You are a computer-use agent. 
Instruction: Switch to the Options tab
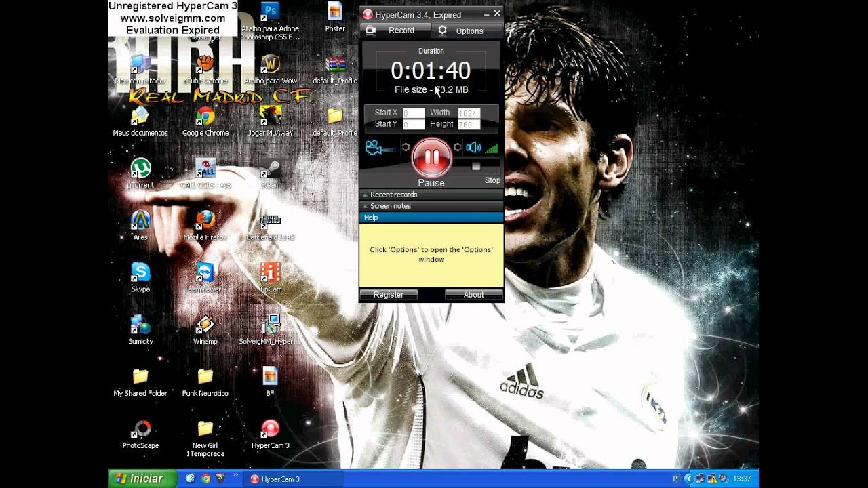coord(467,30)
